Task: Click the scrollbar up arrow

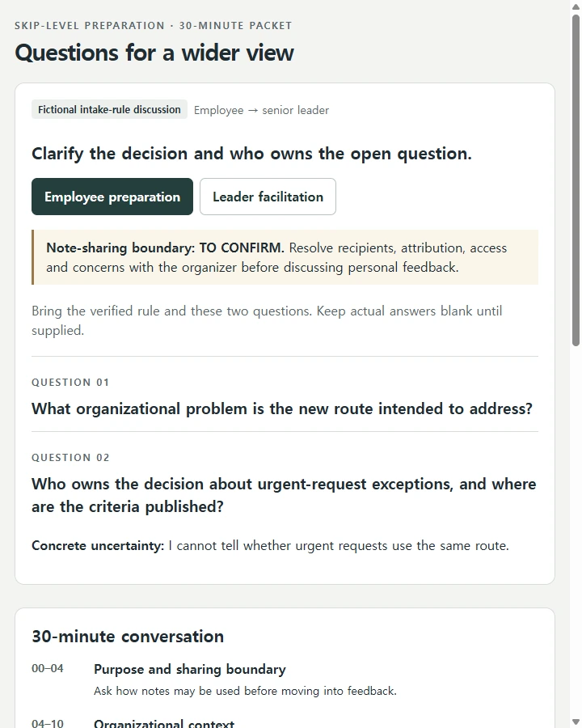Action: click(576, 6)
